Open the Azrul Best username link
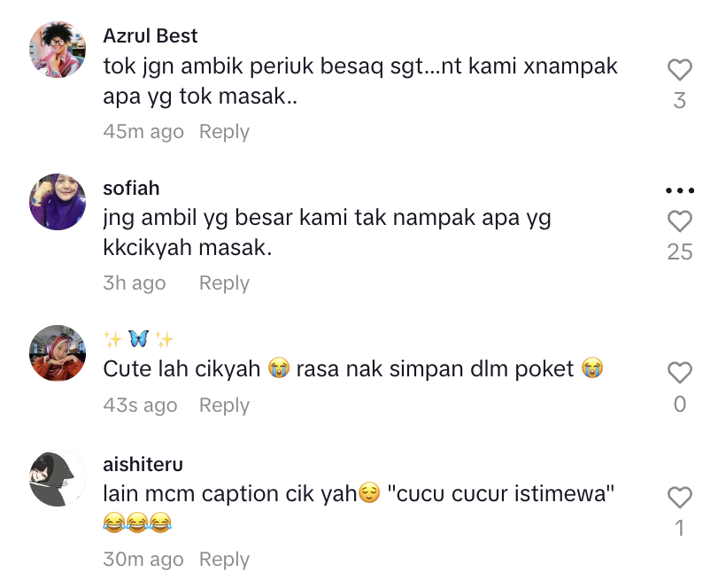Image resolution: width=726 pixels, height=588 pixels. coord(150,35)
